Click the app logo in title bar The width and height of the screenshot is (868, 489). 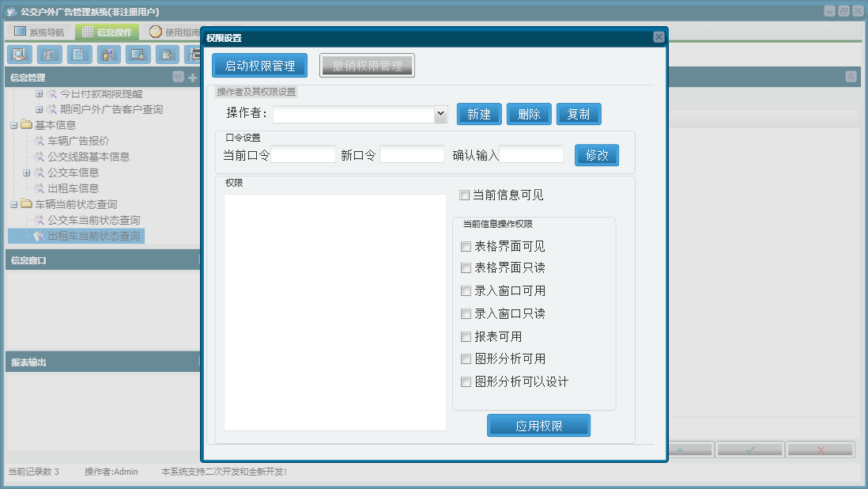(x=10, y=12)
